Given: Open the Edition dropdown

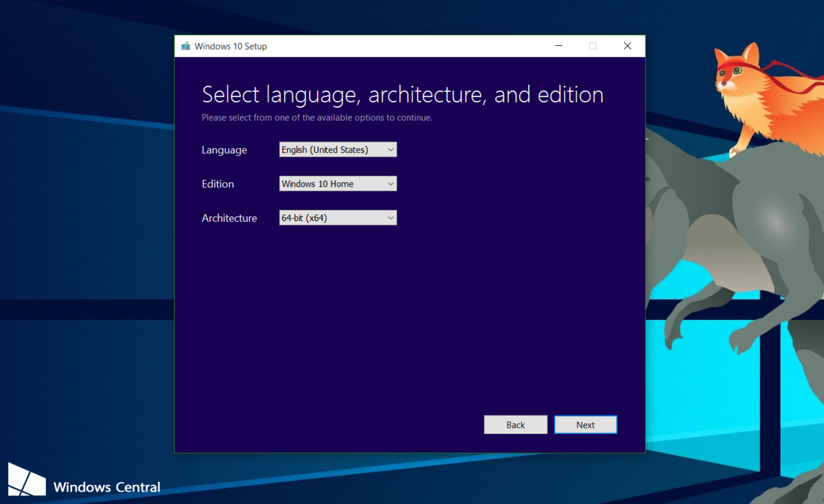Looking at the screenshot, I should [x=338, y=184].
